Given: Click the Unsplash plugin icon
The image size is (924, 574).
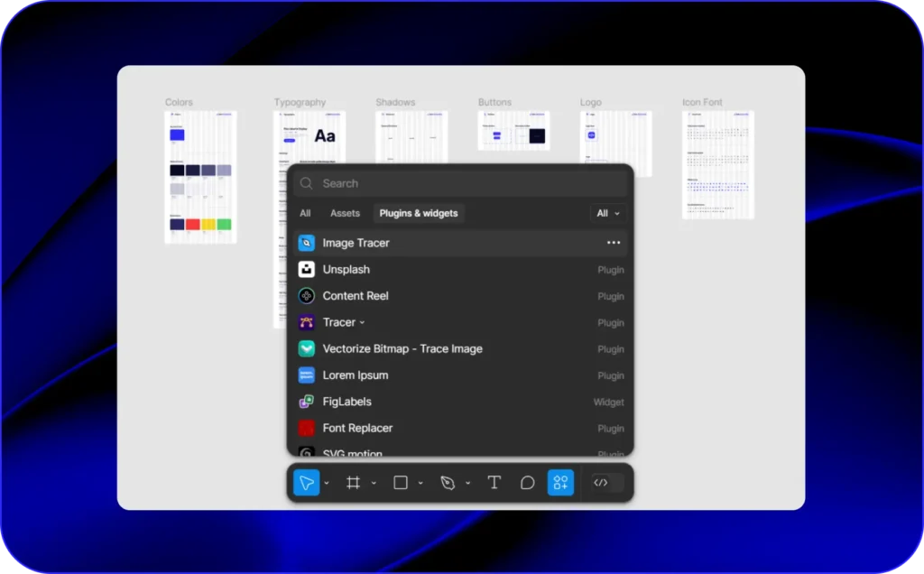Looking at the screenshot, I should [306, 269].
